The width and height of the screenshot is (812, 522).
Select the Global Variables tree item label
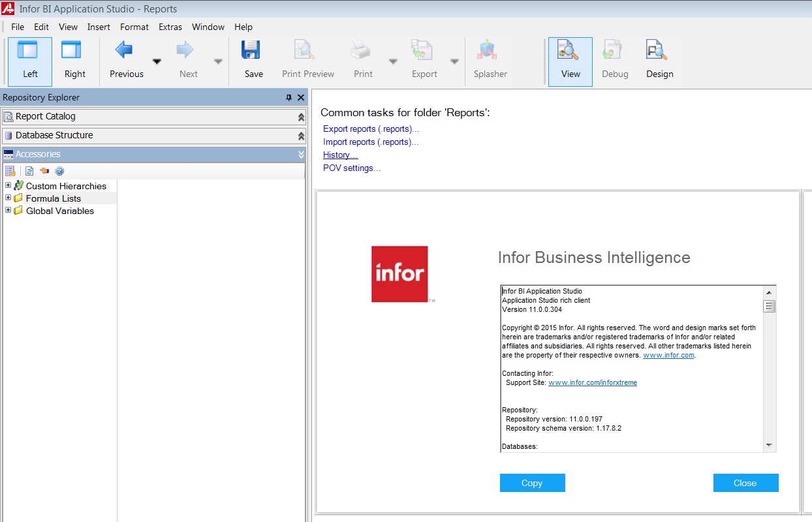pyautogui.click(x=60, y=211)
